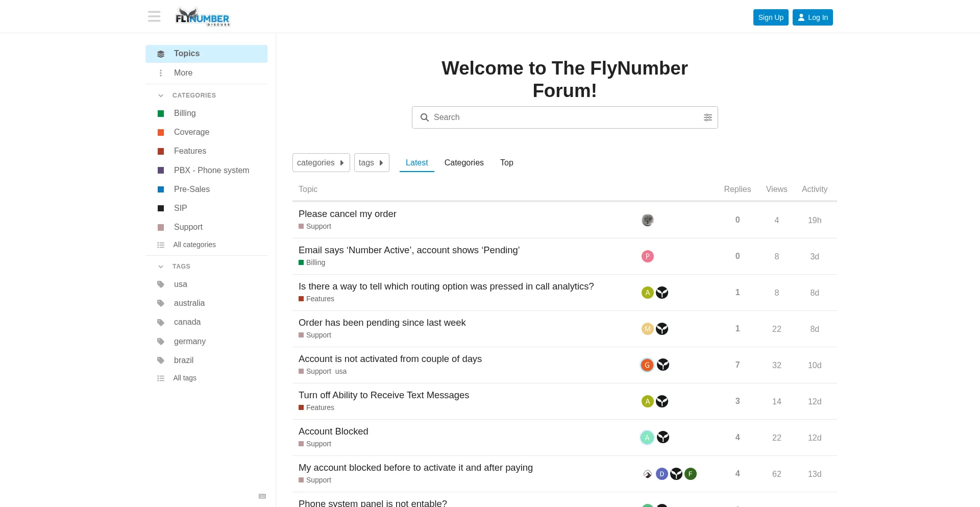Click avatar of Please cancel my order poster
This screenshot has height=507, width=980.
(647, 220)
